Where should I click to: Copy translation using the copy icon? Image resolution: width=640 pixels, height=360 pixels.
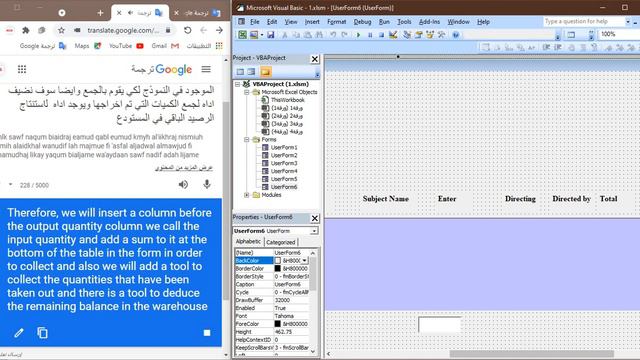tap(42, 333)
